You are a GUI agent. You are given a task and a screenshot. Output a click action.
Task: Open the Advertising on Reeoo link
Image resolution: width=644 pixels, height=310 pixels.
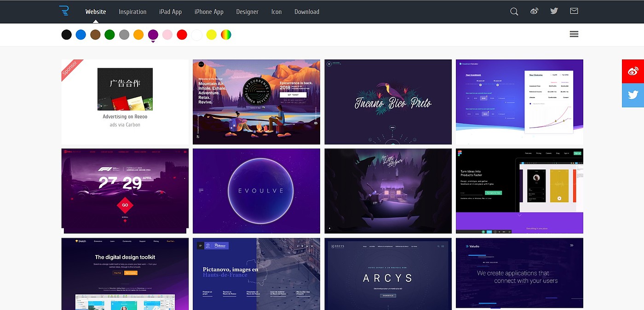(125, 117)
